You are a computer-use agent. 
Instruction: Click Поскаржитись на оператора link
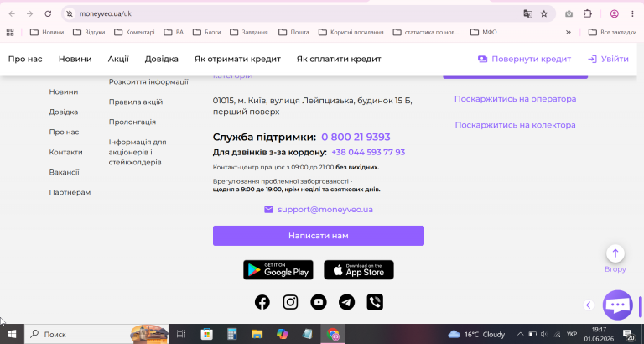515,99
